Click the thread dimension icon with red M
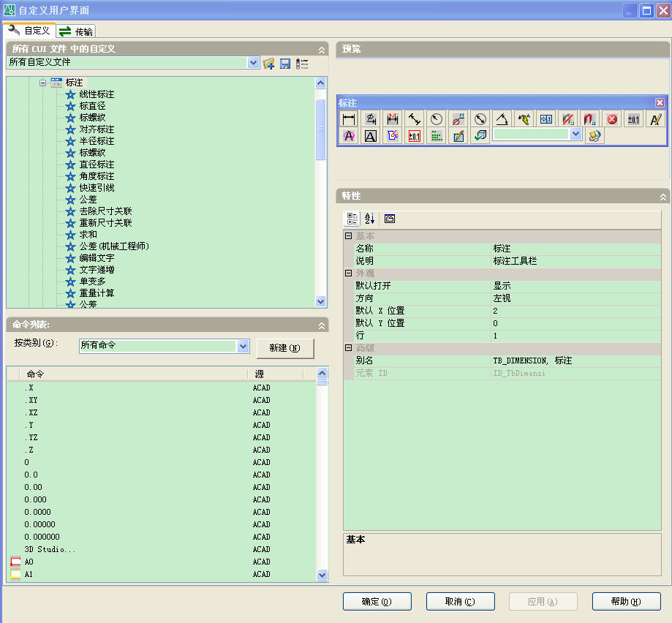 coord(393,118)
